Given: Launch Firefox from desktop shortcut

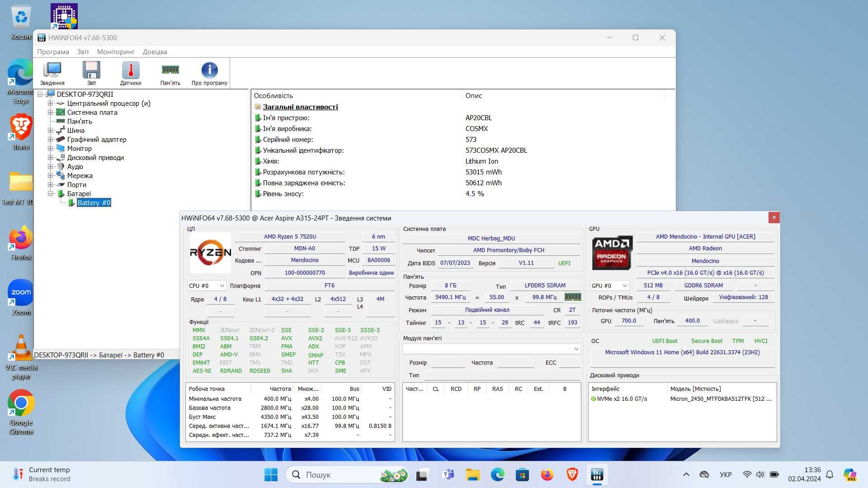Looking at the screenshot, I should 21,243.
